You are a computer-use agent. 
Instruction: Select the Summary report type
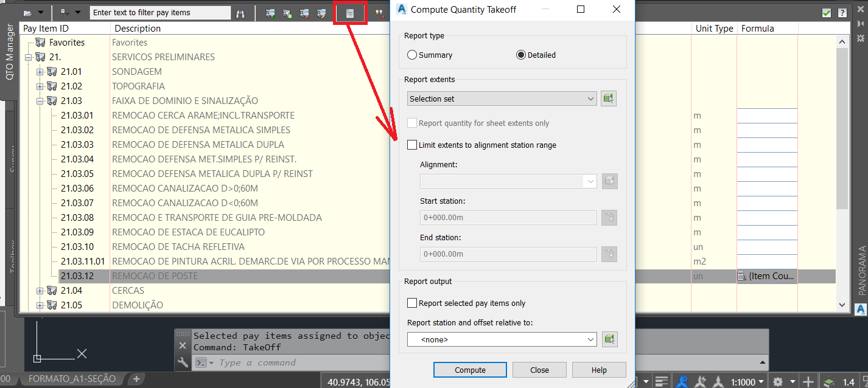point(412,55)
